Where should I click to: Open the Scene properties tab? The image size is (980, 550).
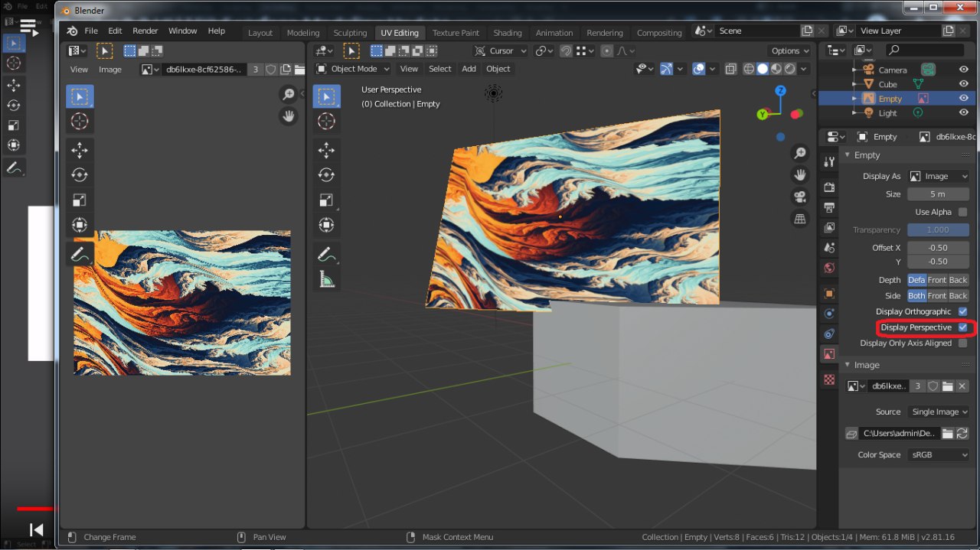(x=829, y=248)
